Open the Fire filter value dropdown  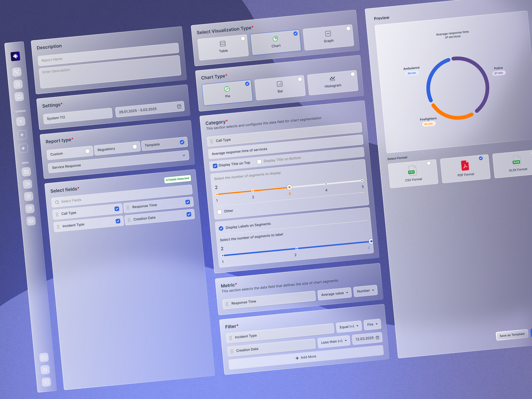pos(372,325)
